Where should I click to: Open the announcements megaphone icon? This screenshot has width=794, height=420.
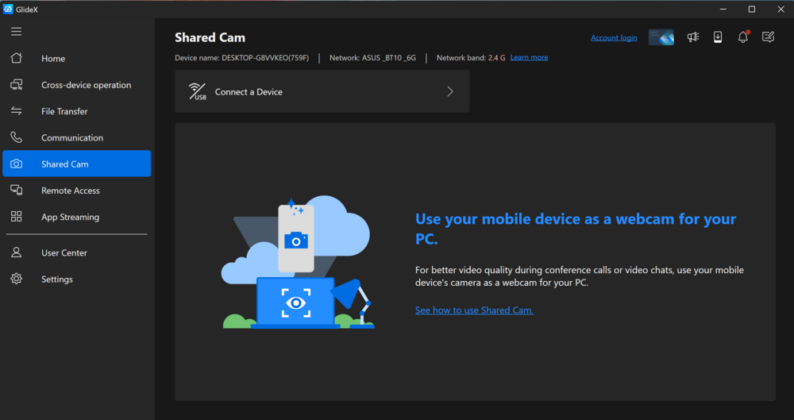693,37
